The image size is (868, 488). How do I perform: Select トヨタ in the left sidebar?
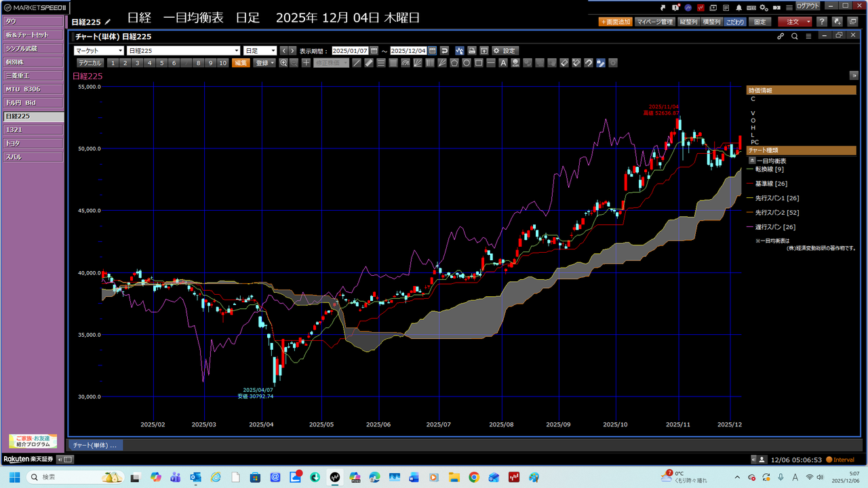pos(33,144)
